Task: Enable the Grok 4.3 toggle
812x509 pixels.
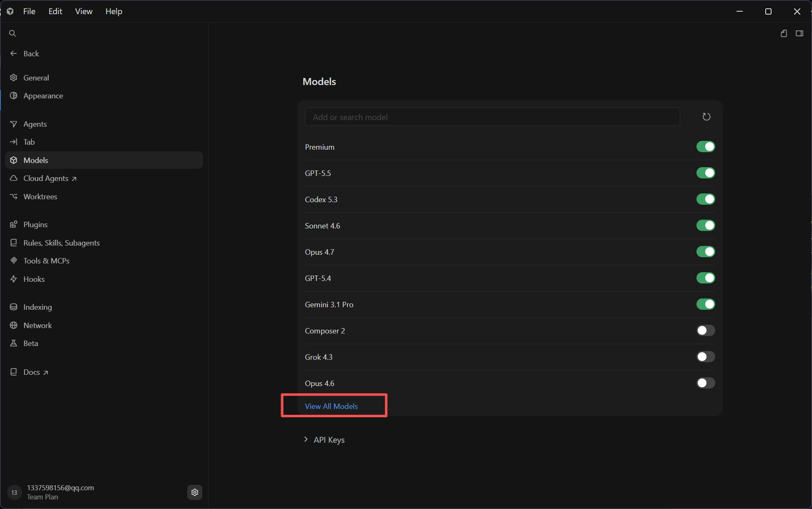Action: (706, 357)
